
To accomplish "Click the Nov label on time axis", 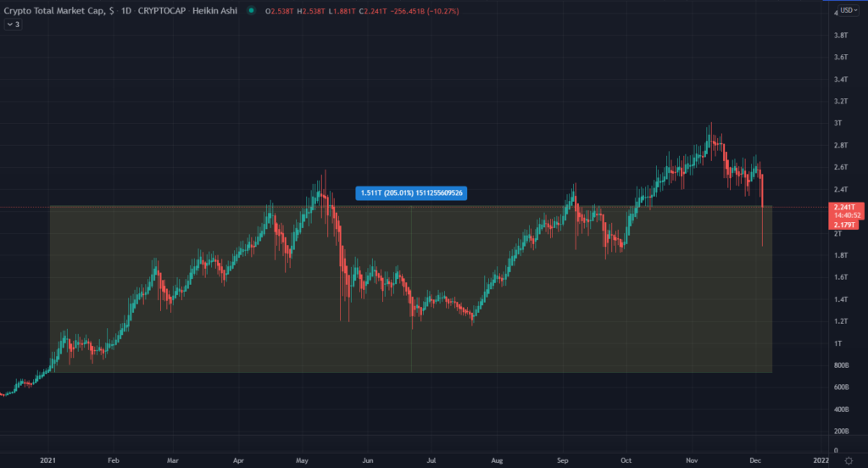I will [692, 460].
